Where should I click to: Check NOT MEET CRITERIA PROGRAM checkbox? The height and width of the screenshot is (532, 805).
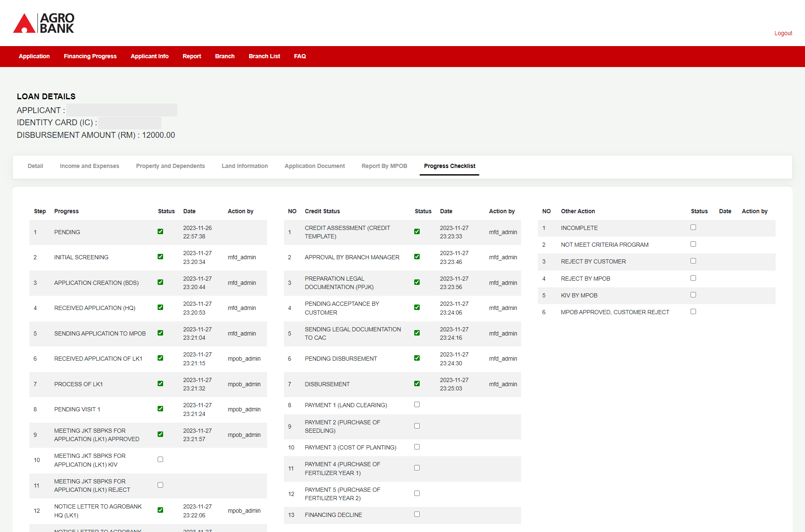coord(693,244)
